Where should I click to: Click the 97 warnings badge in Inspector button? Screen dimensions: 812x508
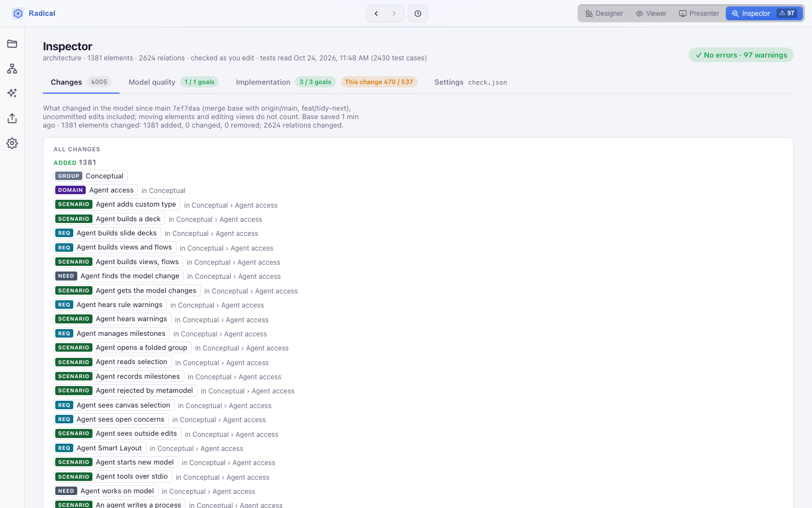pos(787,14)
